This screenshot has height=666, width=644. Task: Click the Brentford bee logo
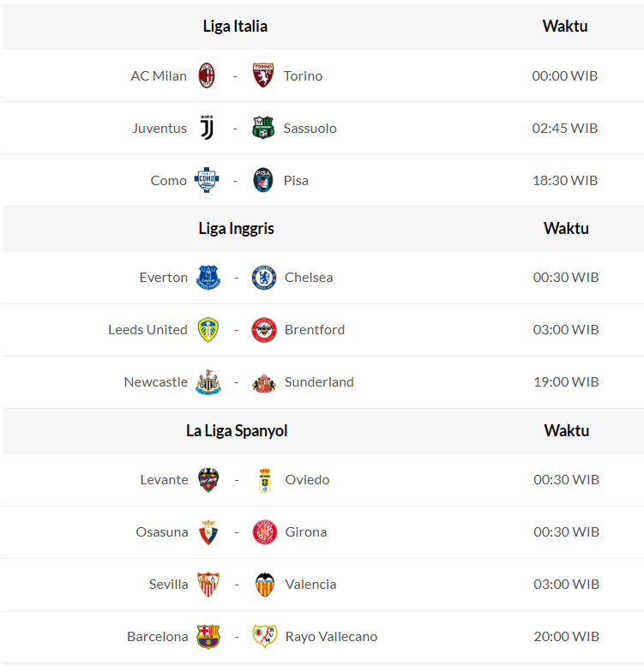[x=264, y=329]
